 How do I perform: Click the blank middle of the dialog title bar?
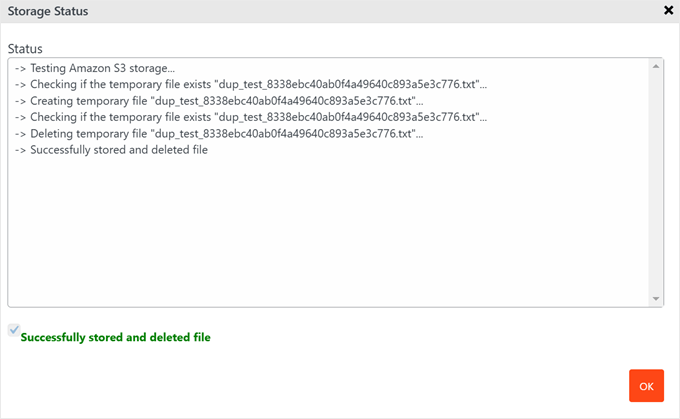[340, 11]
